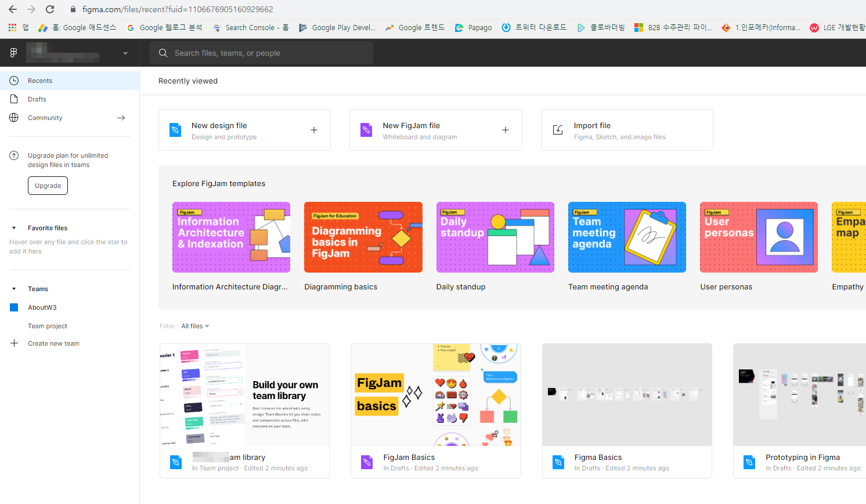Viewport: 866px width, 504px height.
Task: Open the Information Architecture template thumbnail
Action: coord(231,237)
